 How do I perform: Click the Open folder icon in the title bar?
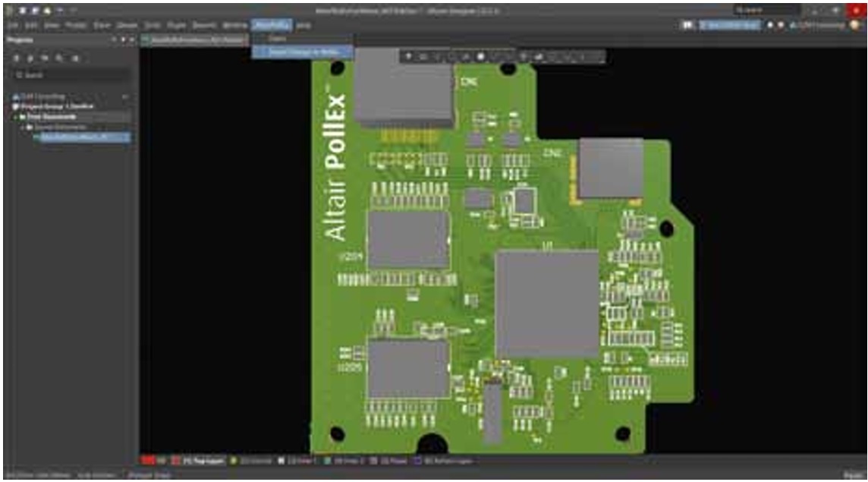click(x=47, y=12)
